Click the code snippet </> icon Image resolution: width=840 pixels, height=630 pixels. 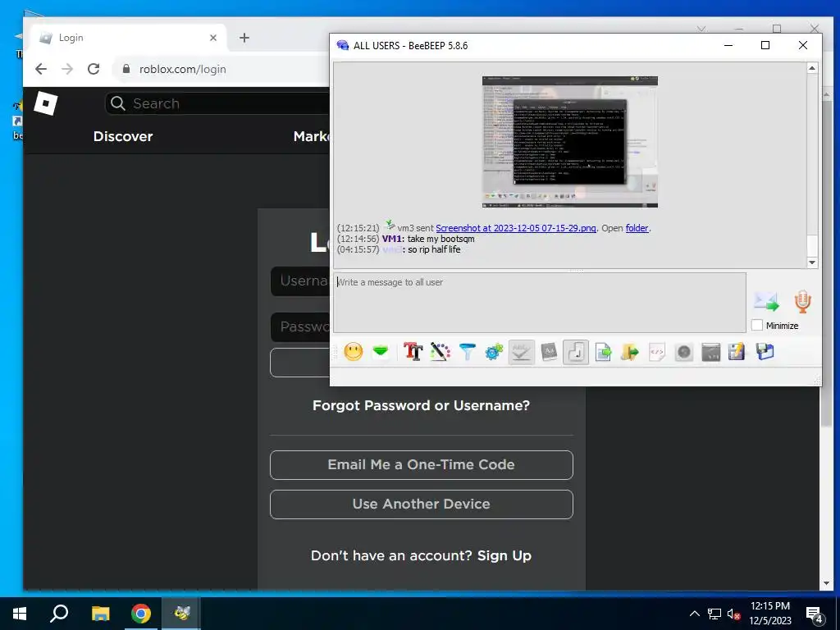657,352
